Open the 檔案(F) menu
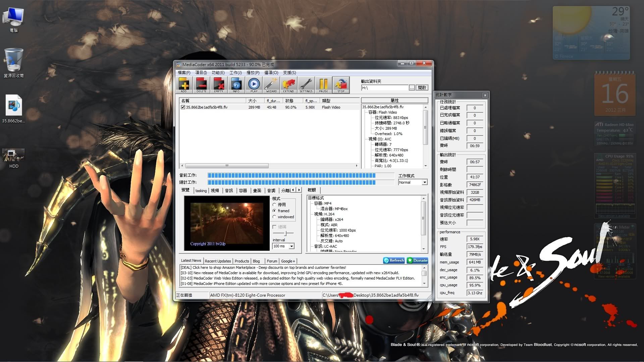644x362 pixels. (x=184, y=73)
